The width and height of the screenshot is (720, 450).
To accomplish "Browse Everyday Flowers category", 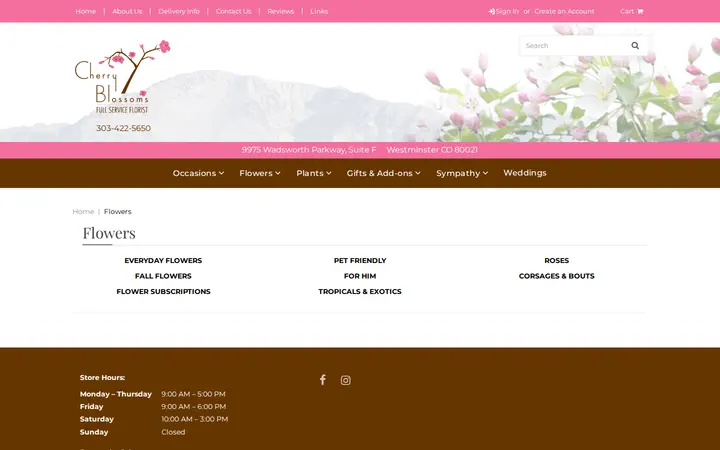I will tap(163, 260).
